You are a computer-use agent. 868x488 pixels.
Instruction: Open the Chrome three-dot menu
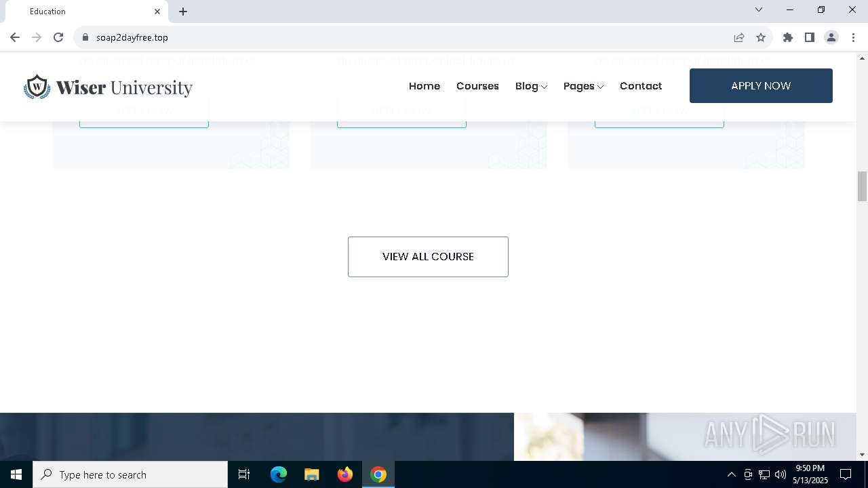coord(853,37)
